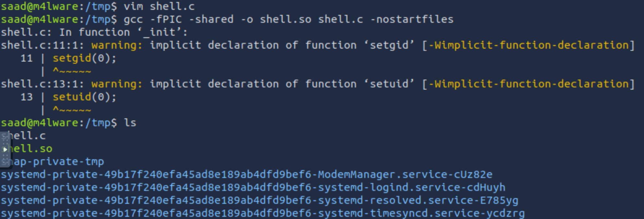Viewport: 644px width, 219px height.
Task: Click the gcc -fPIC -shared command line
Action: [288, 19]
